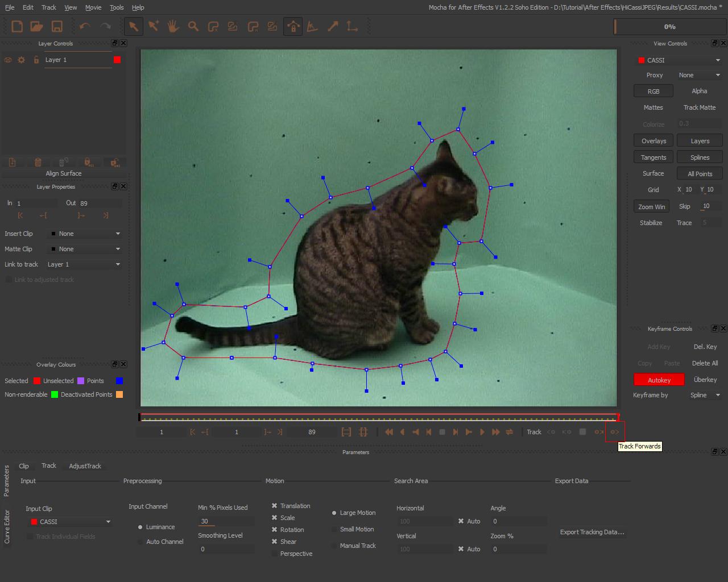
Task: Open the File menu
Action: pos(10,7)
